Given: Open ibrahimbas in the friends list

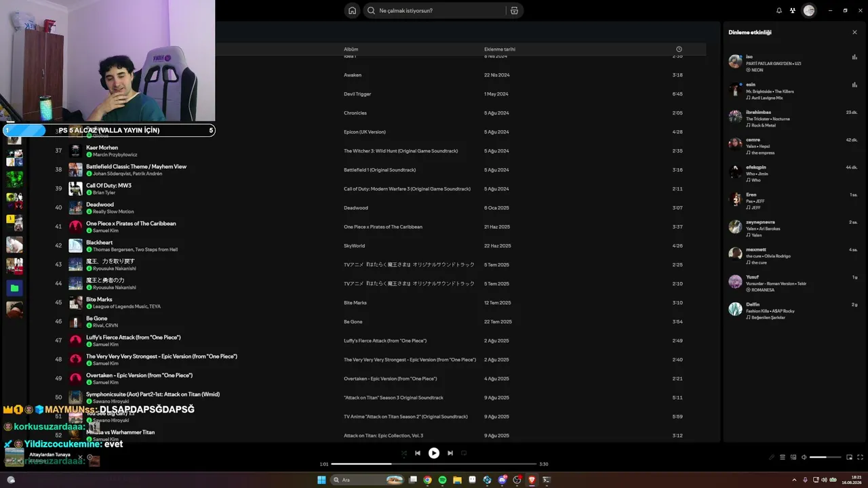Looking at the screenshot, I should (793, 119).
